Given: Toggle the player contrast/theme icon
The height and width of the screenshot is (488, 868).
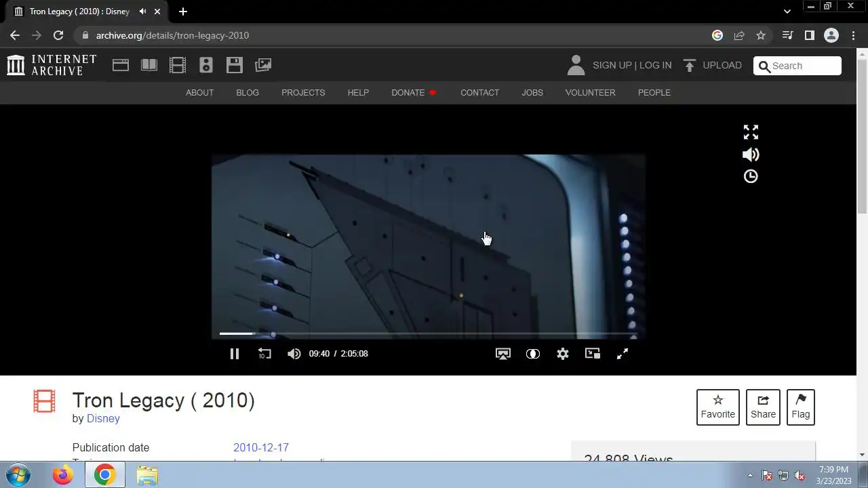Looking at the screenshot, I should 533,354.
